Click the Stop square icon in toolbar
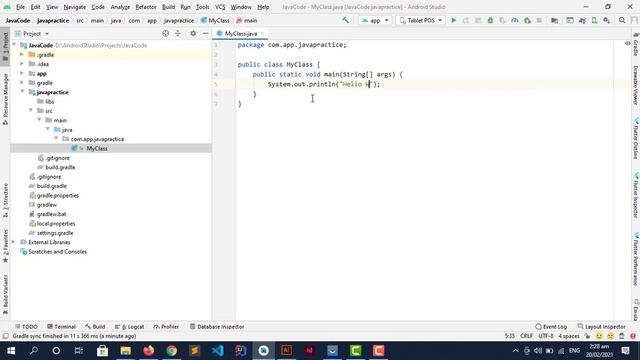640x360 pixels. [x=539, y=20]
